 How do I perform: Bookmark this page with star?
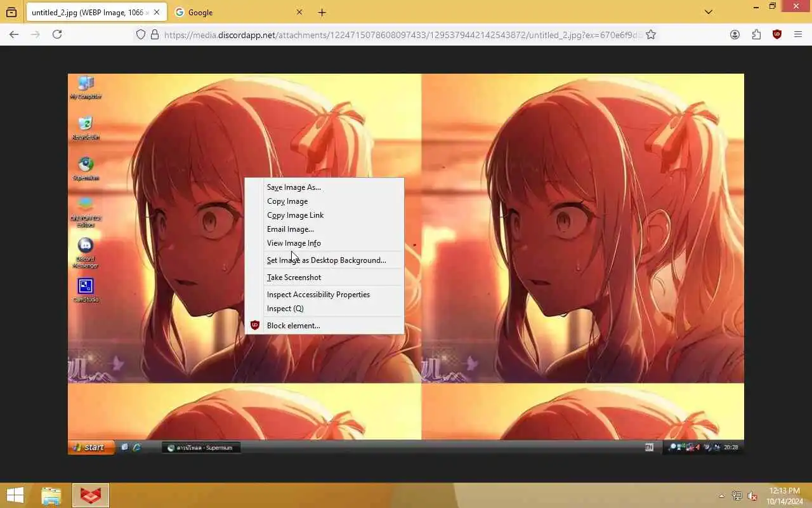coord(651,35)
